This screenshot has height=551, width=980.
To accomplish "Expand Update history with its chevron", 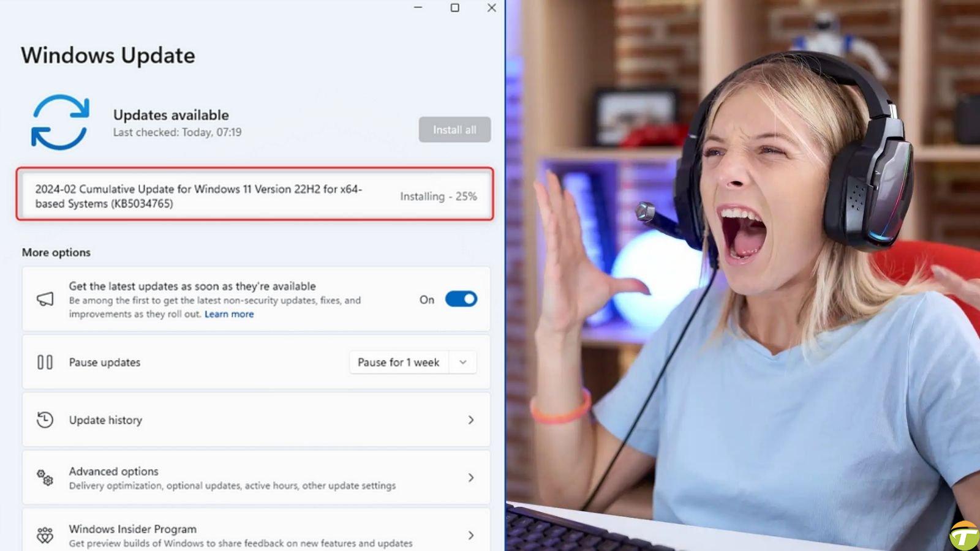I will click(x=471, y=420).
